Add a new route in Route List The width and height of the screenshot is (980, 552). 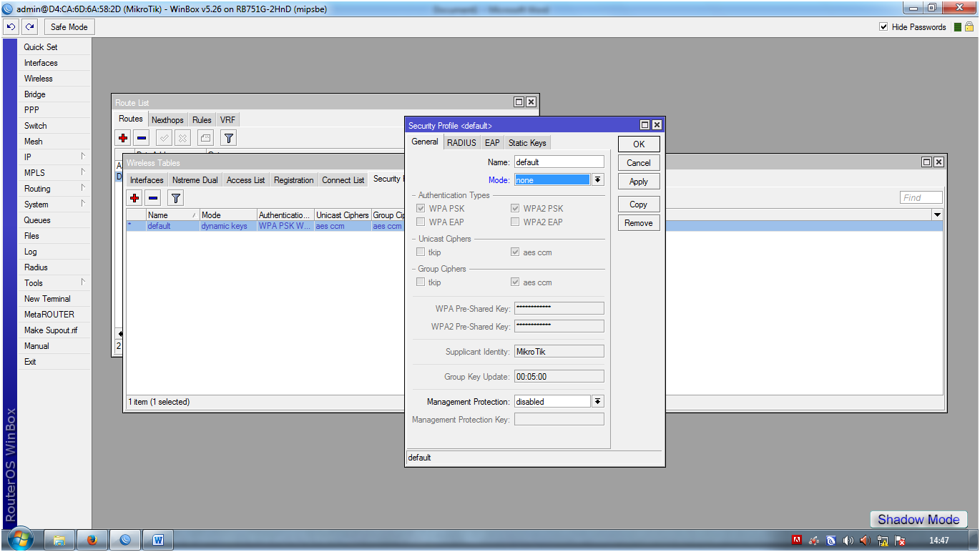pyautogui.click(x=122, y=137)
